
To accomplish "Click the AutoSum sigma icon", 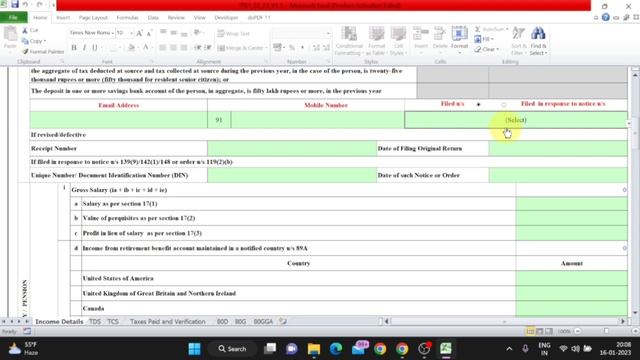I will [x=477, y=29].
